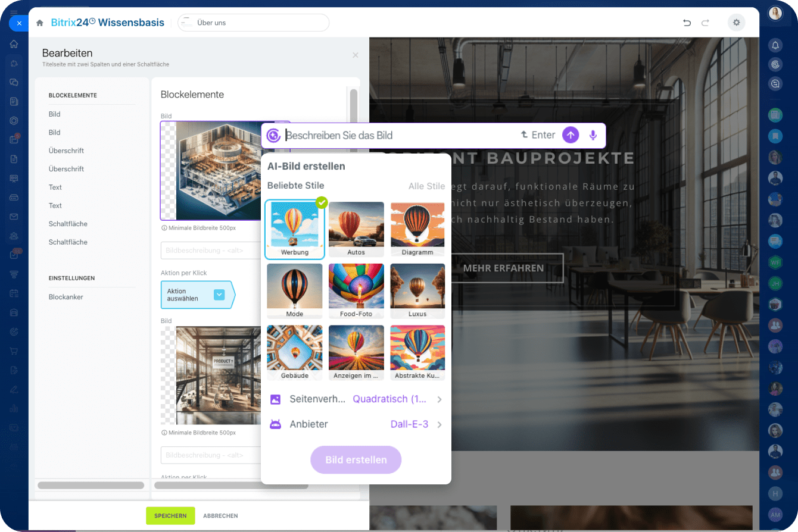Click the green Speichern button

(170, 516)
